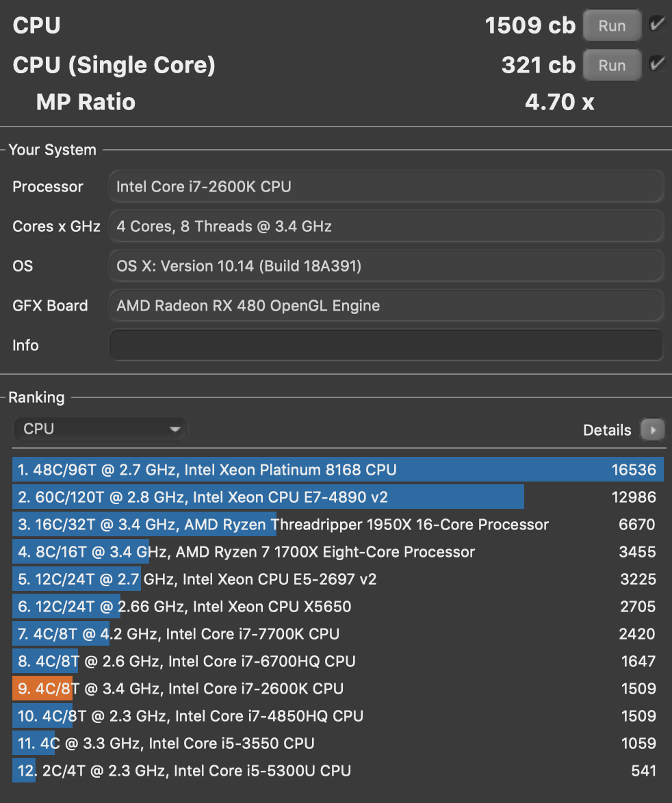Click the OS version field
672x803 pixels.
coord(387,266)
